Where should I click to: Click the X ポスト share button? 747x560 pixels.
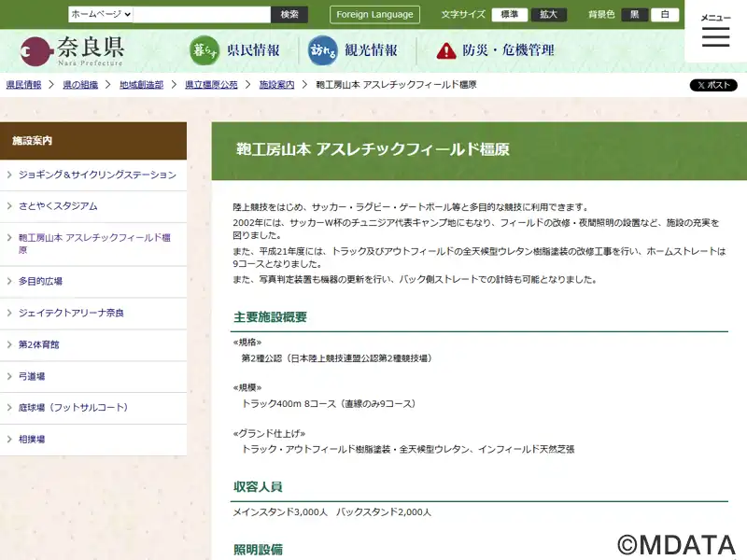[x=713, y=85]
